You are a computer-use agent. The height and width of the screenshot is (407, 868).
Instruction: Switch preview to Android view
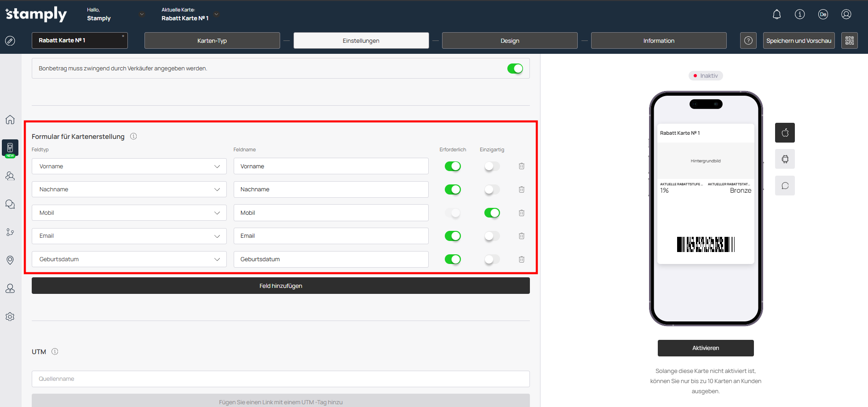tap(785, 159)
